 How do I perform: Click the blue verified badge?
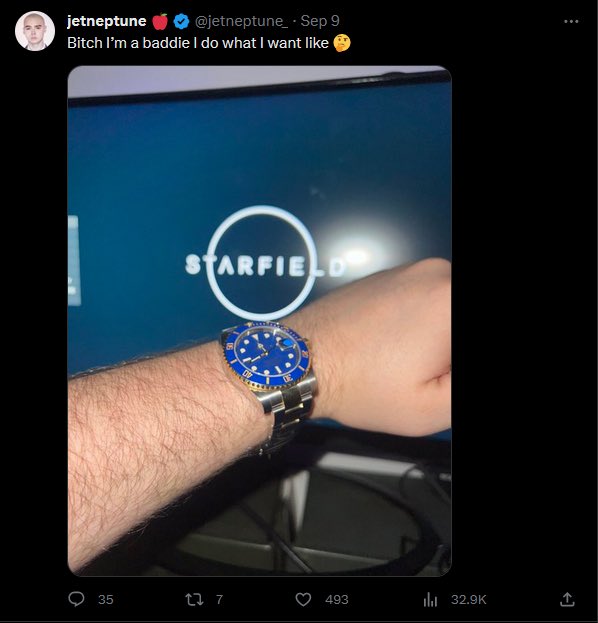[x=182, y=21]
